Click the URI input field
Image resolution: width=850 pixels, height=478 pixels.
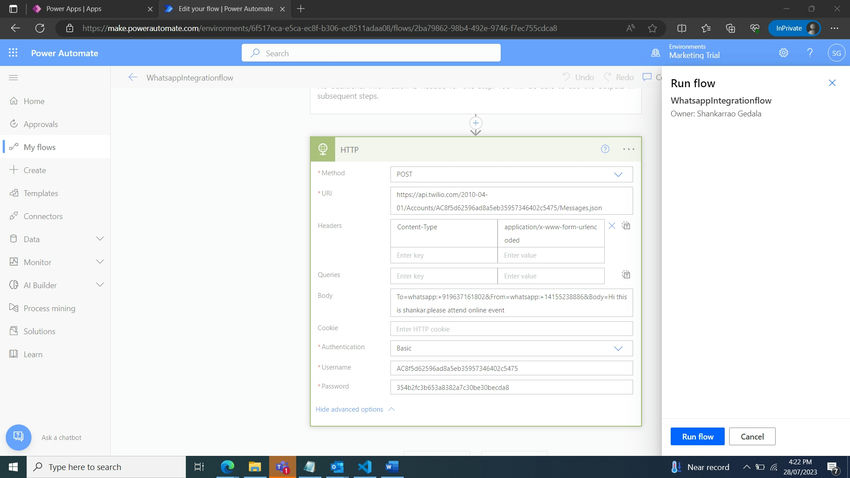511,201
